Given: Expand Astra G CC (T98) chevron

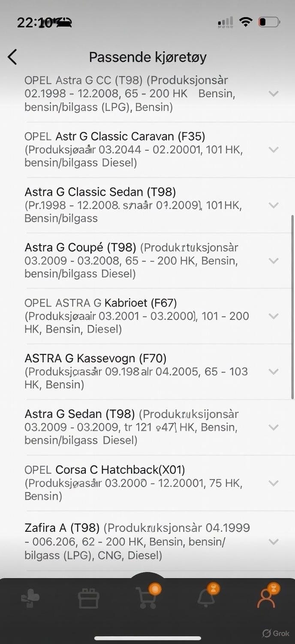Looking at the screenshot, I should coord(274,93).
